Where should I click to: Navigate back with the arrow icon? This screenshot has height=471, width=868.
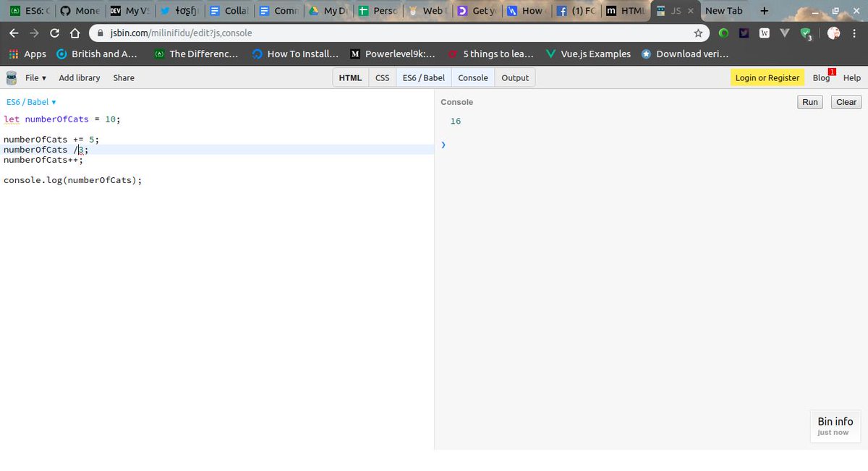[13, 32]
